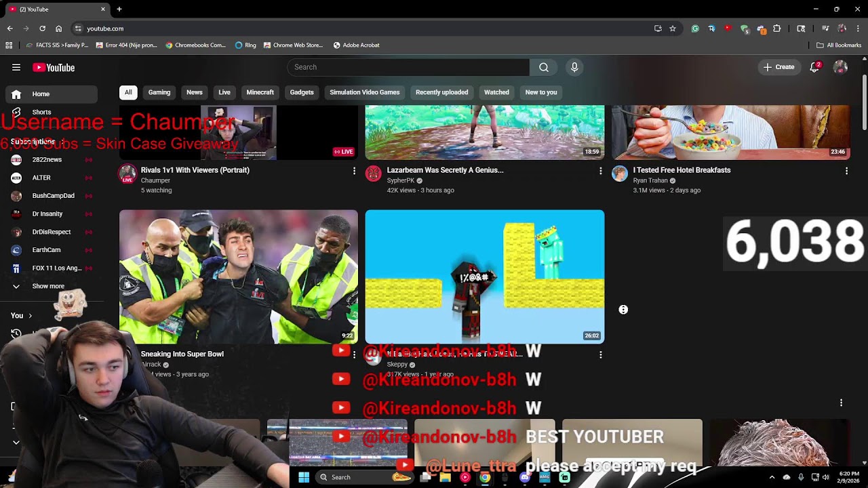The height and width of the screenshot is (488, 868).
Task: Open the Grammarly extension icon
Action: click(x=695, y=28)
